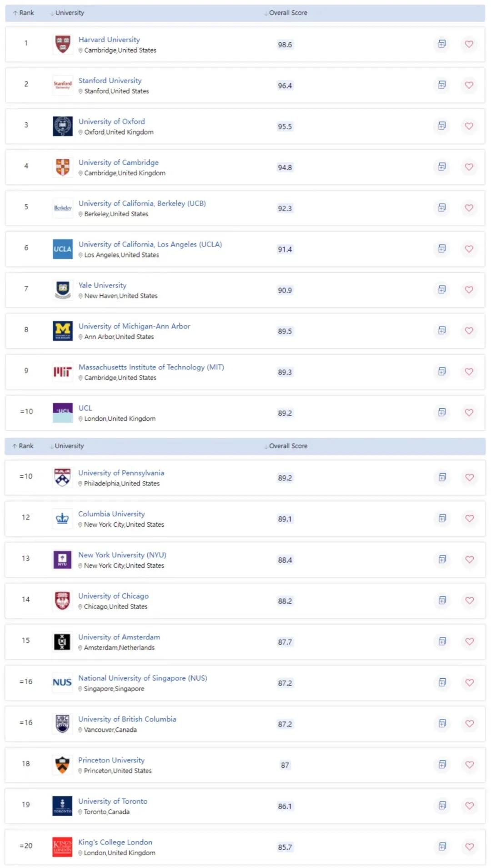491x868 pixels.
Task: Open University of Cambridge page link
Action: tap(118, 162)
